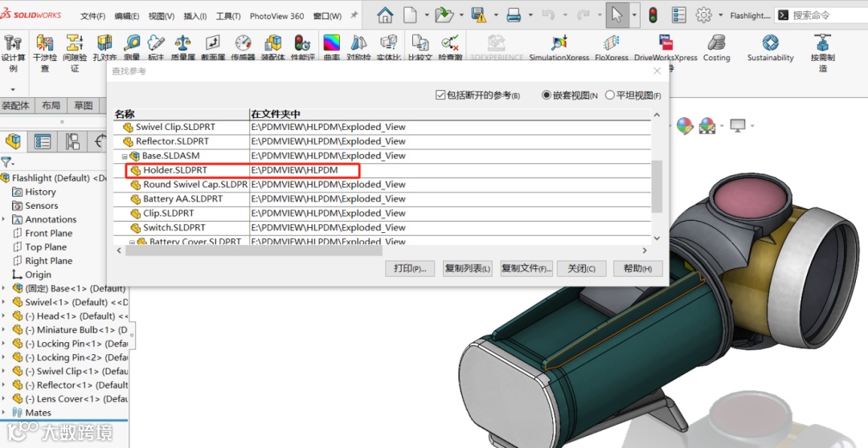
Task: Open the edit appearance color ball icon
Action: (x=684, y=125)
